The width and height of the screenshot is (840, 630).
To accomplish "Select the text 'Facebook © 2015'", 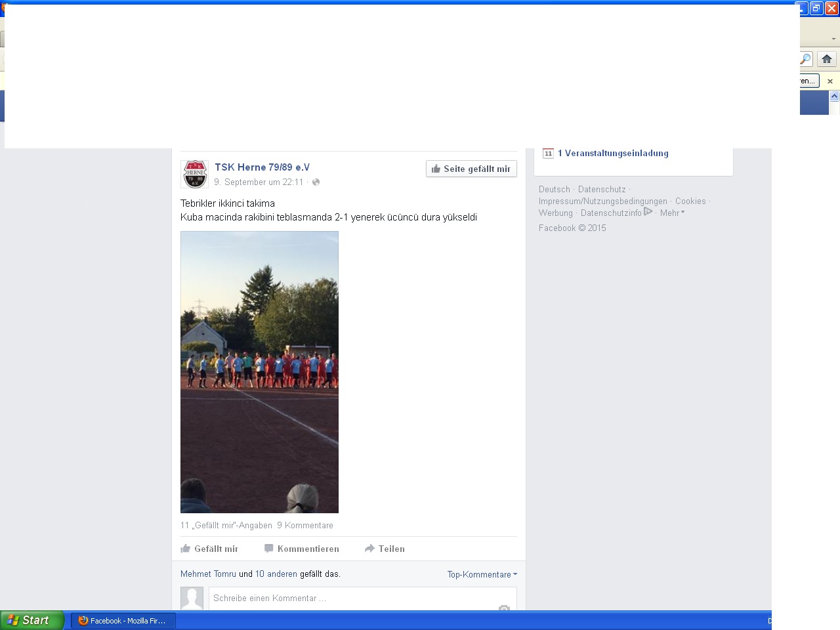I will click(572, 228).
